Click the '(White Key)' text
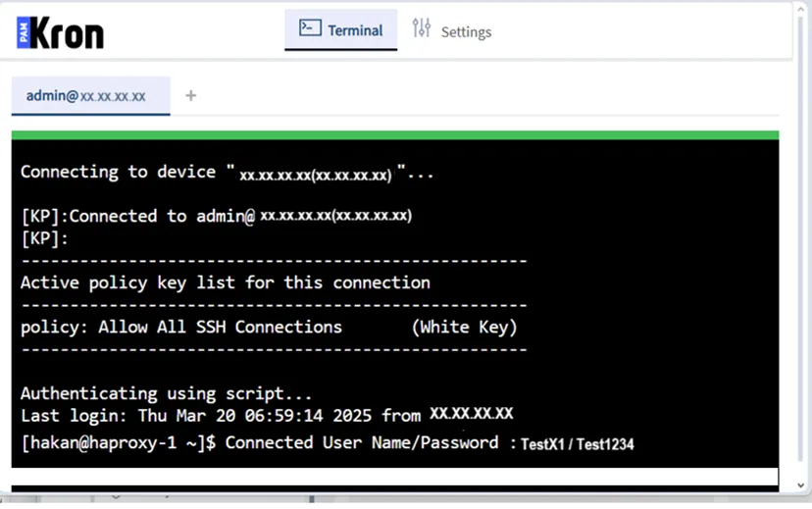The image size is (812, 509). pyautogui.click(x=465, y=328)
